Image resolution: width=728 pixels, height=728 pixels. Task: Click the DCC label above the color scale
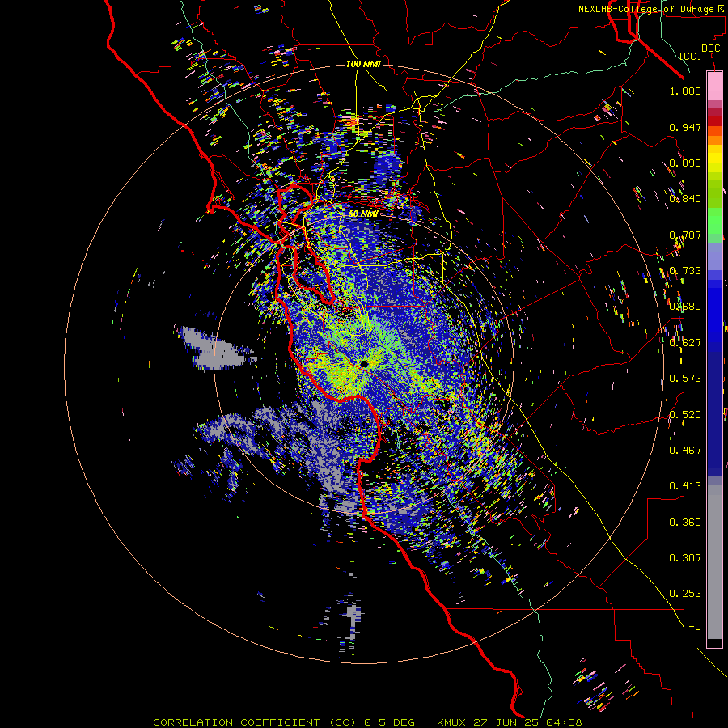[x=710, y=49]
